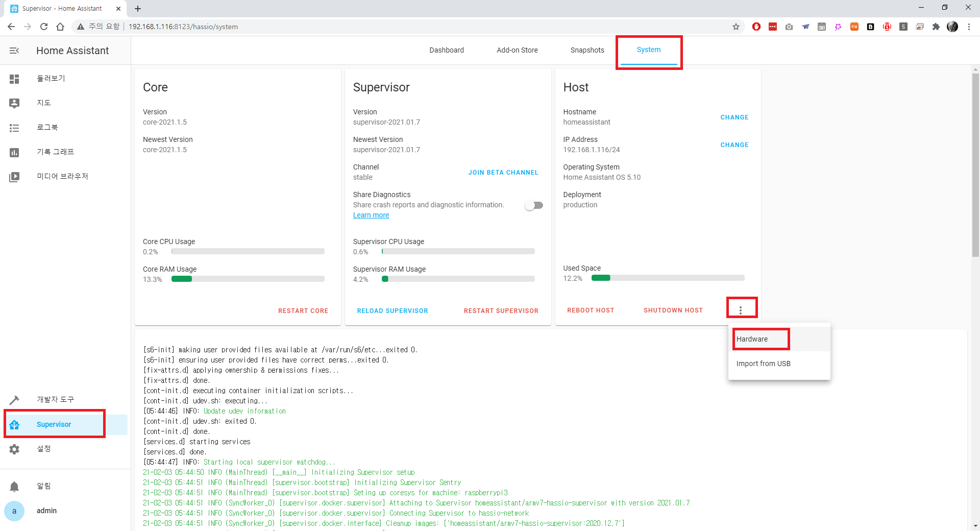Screen dimensions: 980x531
Task: Click RESTART CORE button
Action: [303, 311]
